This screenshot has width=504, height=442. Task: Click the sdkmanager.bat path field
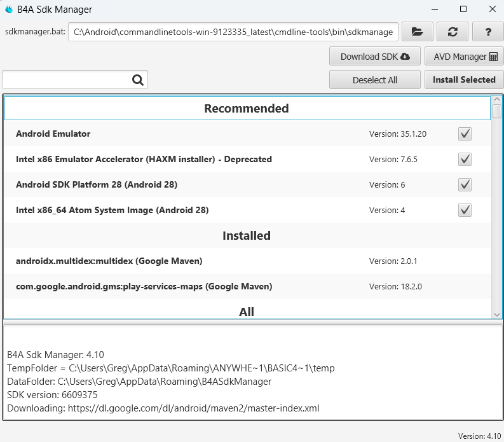coord(233,31)
